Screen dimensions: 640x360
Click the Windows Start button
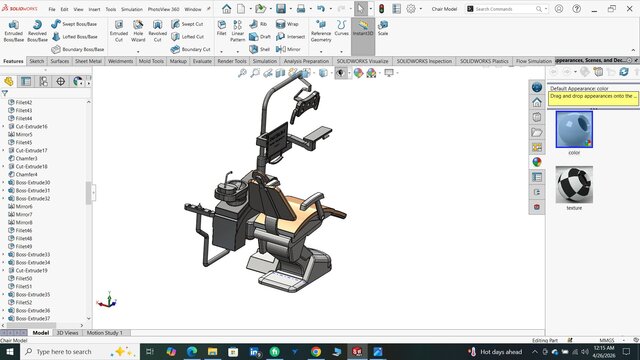tap(9, 351)
